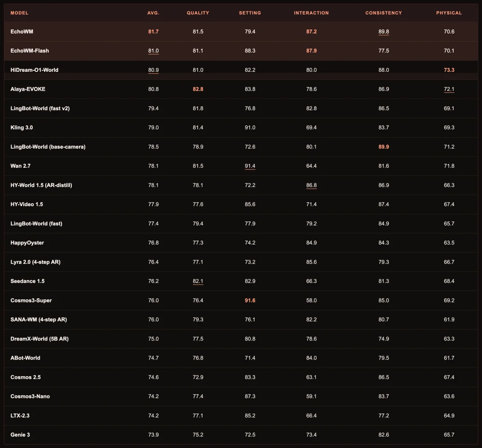Click the Genie 3 model name
482x448 pixels.
pos(20,435)
